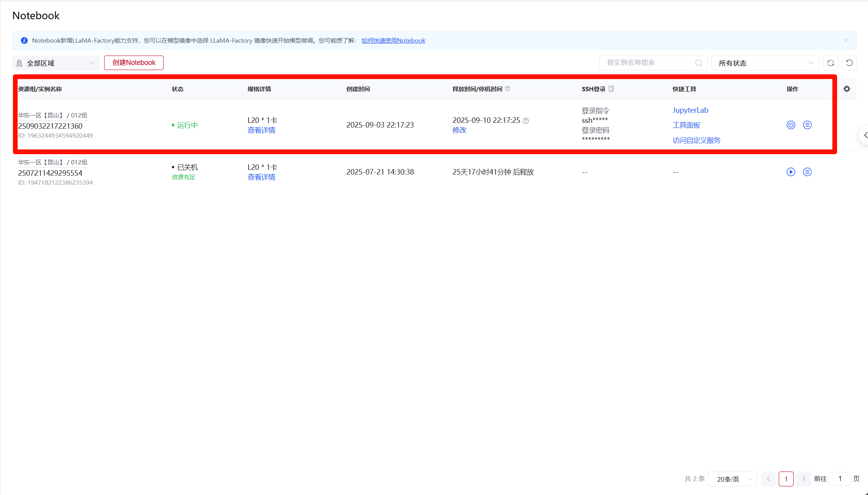Start the shut-down instance with the play icon
The width and height of the screenshot is (868, 495).
[790, 172]
